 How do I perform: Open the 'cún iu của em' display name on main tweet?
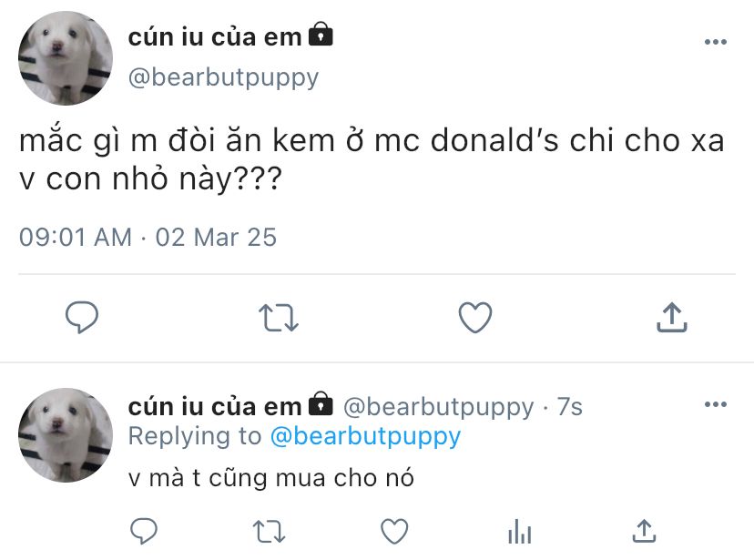(x=215, y=37)
